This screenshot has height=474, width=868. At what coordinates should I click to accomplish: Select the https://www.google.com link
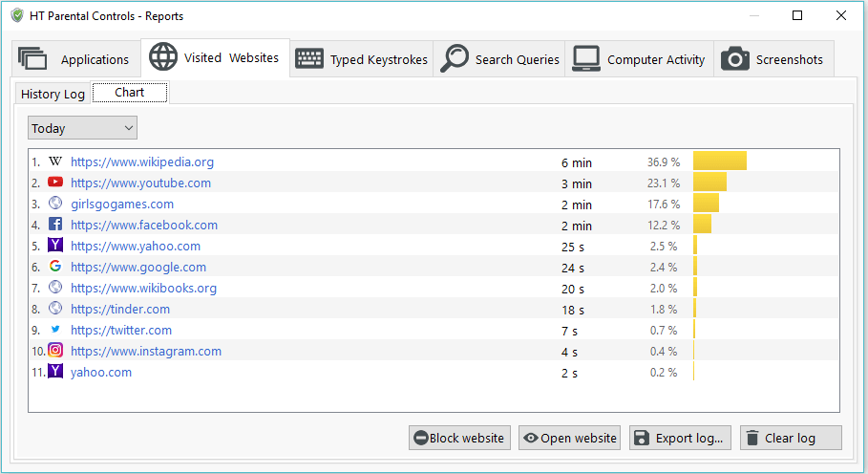(138, 267)
